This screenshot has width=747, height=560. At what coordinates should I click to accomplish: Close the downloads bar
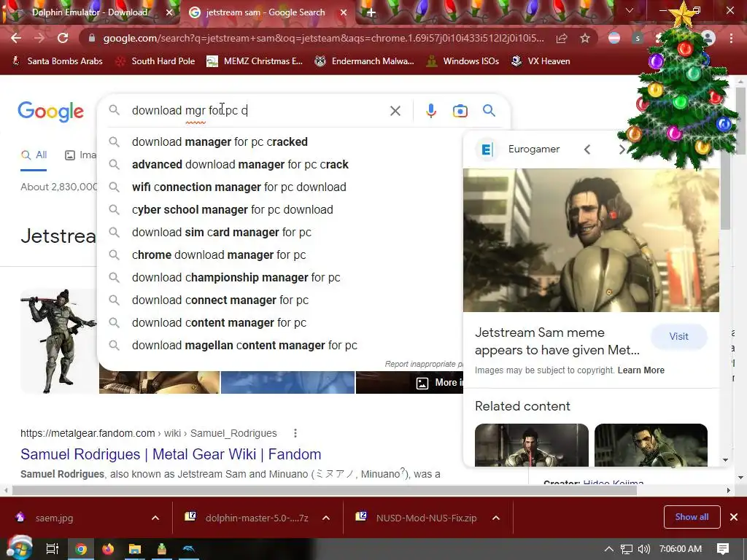tap(734, 517)
